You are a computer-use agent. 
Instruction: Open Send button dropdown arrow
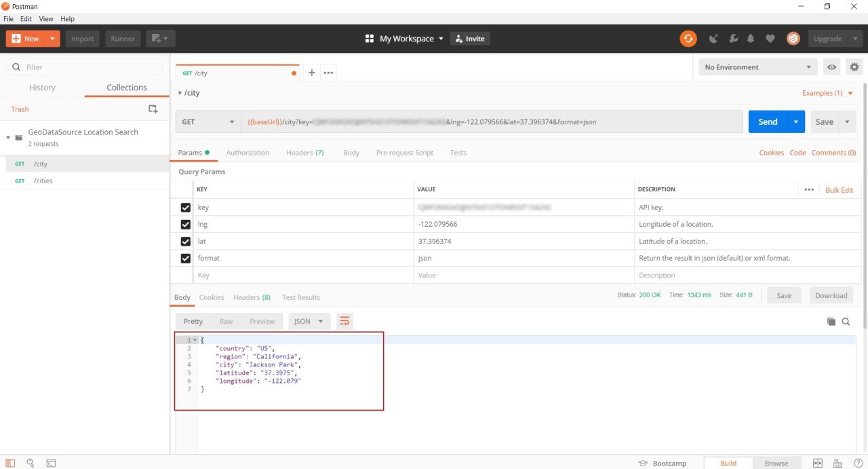click(796, 121)
